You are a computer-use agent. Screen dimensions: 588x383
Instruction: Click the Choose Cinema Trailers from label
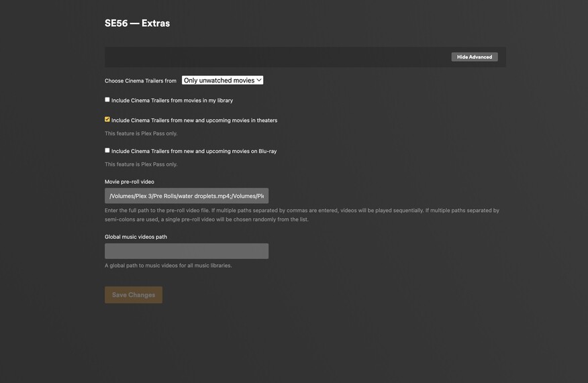click(x=140, y=80)
